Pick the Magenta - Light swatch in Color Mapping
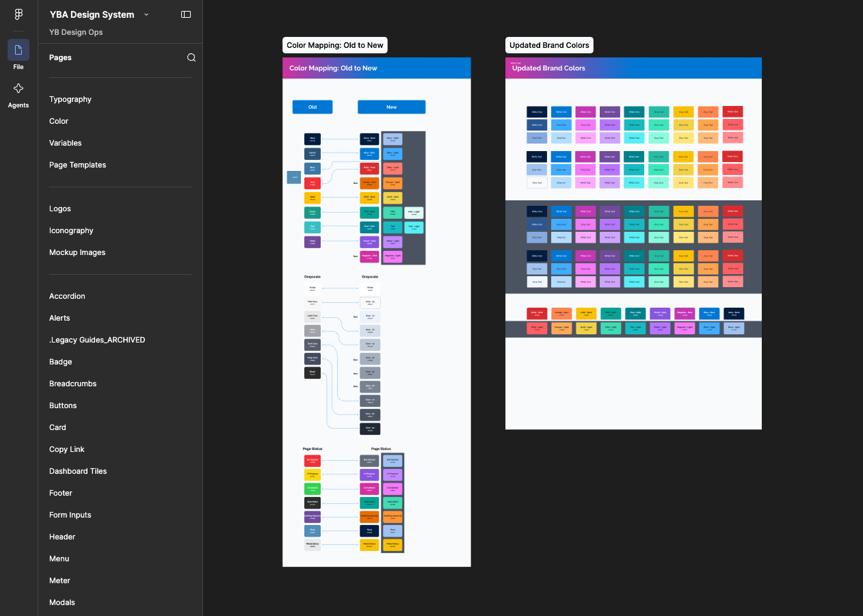 coord(393,257)
